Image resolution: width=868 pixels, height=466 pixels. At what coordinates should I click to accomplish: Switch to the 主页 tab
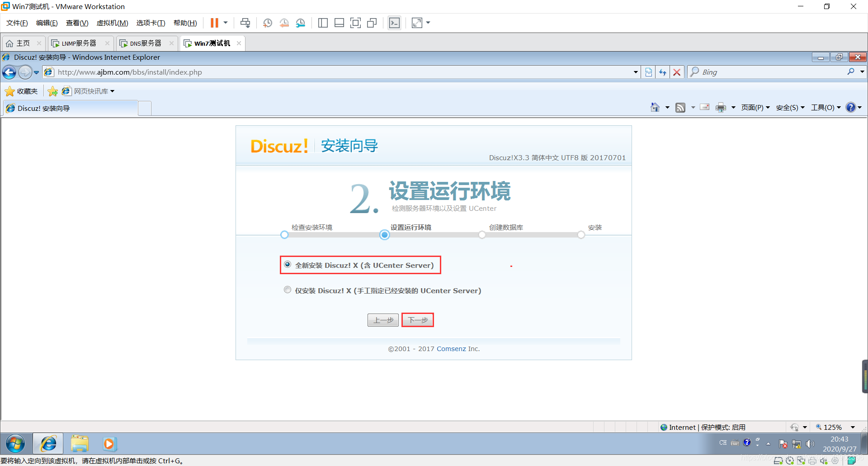click(x=23, y=43)
